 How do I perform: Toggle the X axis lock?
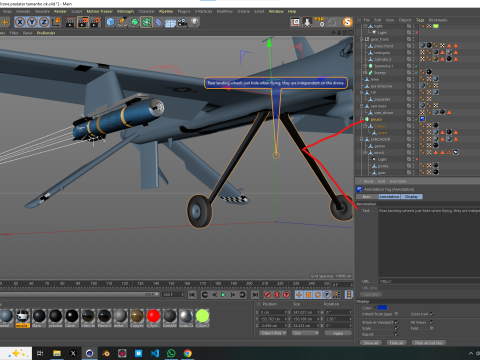coord(20,22)
